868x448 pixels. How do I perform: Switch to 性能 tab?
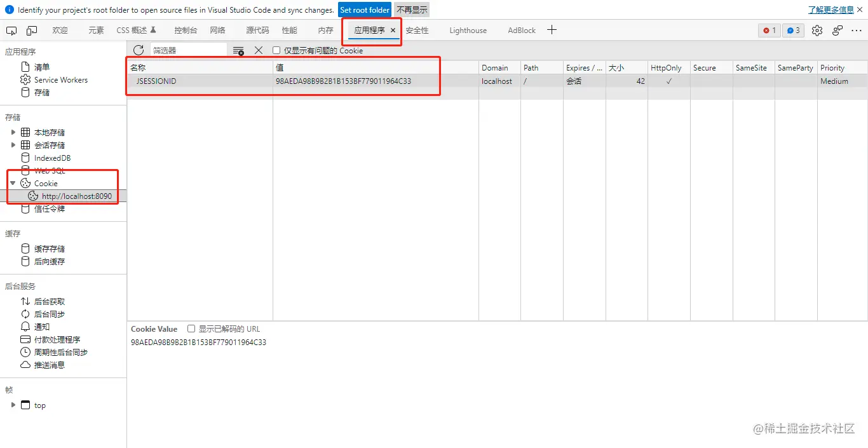(x=289, y=31)
